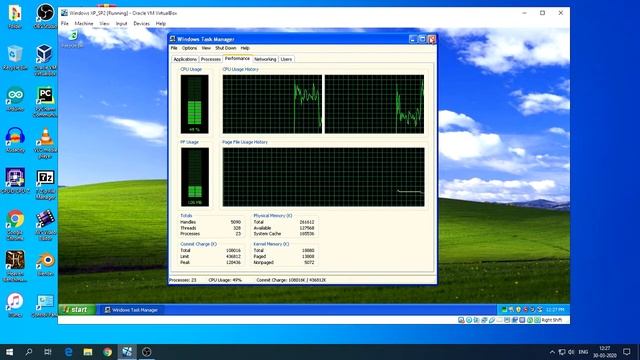640x360 pixels.
Task: Click the CPU Usage gauge meter
Action: [194, 104]
